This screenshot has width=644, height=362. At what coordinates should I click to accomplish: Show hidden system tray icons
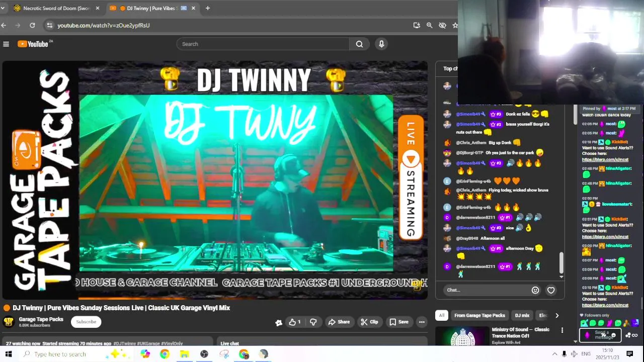pos(554,354)
